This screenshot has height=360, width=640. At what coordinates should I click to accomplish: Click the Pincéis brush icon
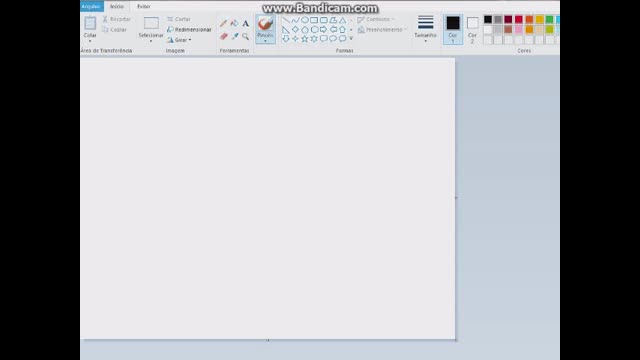[265, 24]
